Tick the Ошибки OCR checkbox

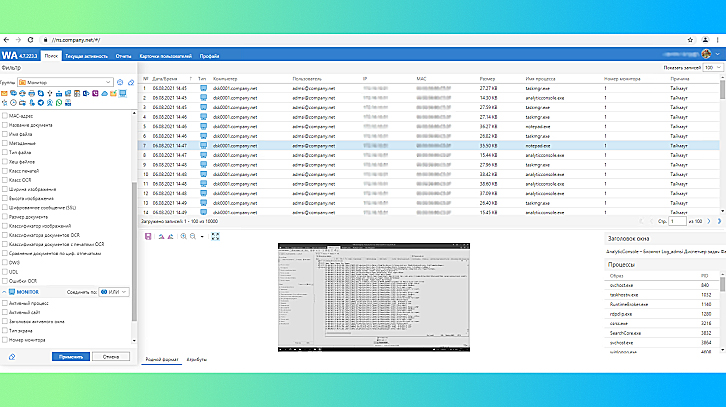tap(4, 282)
